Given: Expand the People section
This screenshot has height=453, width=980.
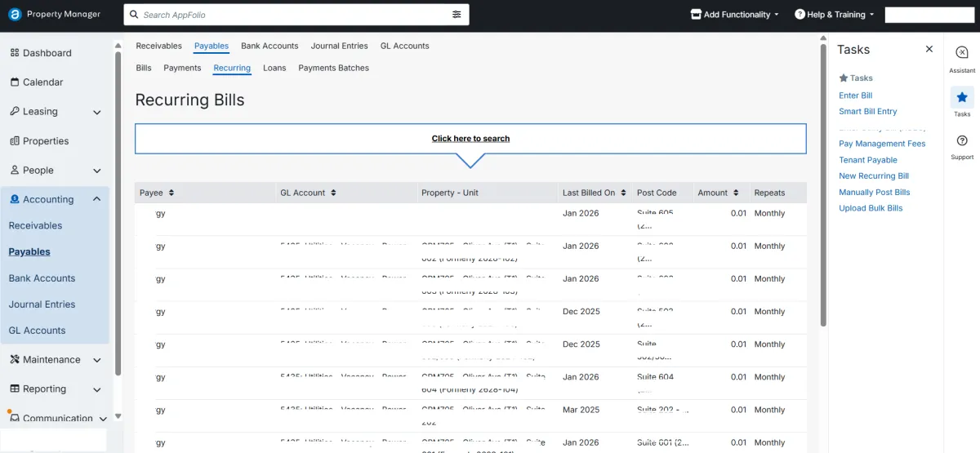Looking at the screenshot, I should point(96,171).
